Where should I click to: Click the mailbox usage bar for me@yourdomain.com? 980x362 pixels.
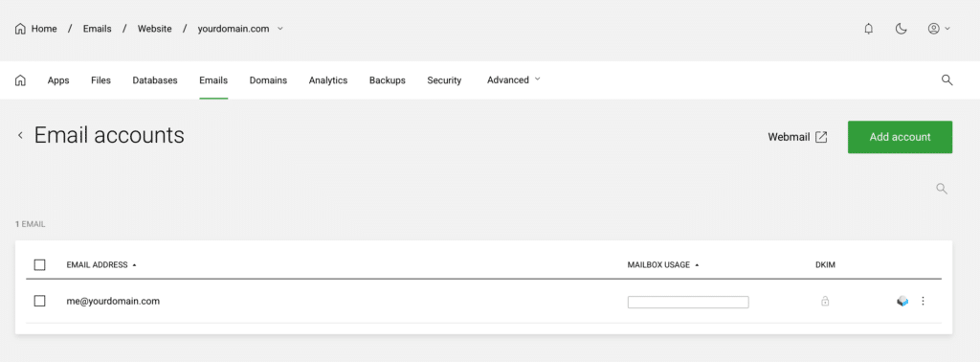[688, 303]
